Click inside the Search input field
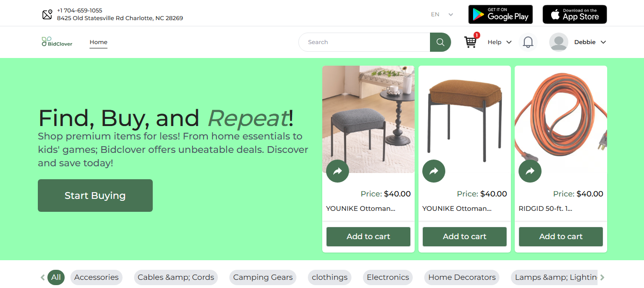The width and height of the screenshot is (644, 288). [x=364, y=42]
